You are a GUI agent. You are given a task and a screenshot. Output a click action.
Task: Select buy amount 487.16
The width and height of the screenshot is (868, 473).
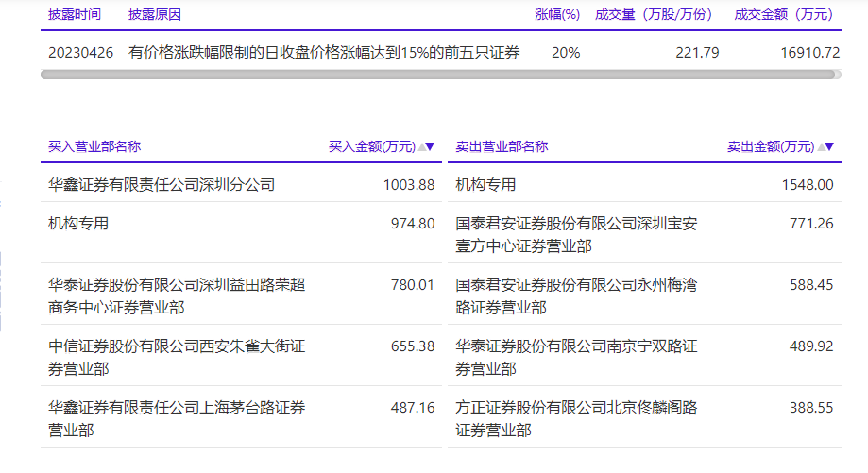pos(413,408)
